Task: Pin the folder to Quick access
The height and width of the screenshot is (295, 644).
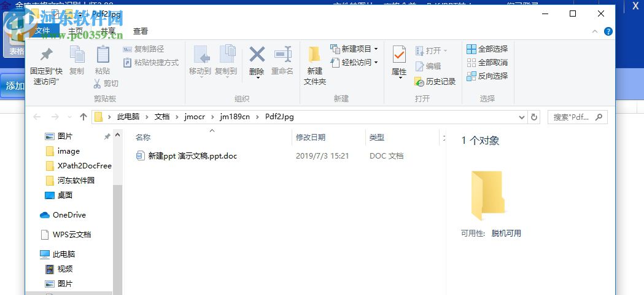Action: pyautogui.click(x=47, y=66)
